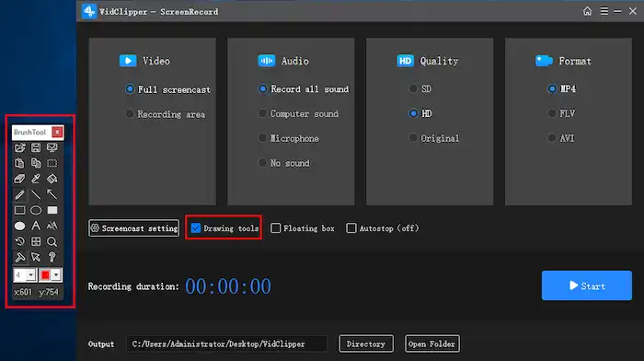
Task: Choose AVI output format
Action: click(x=561, y=138)
